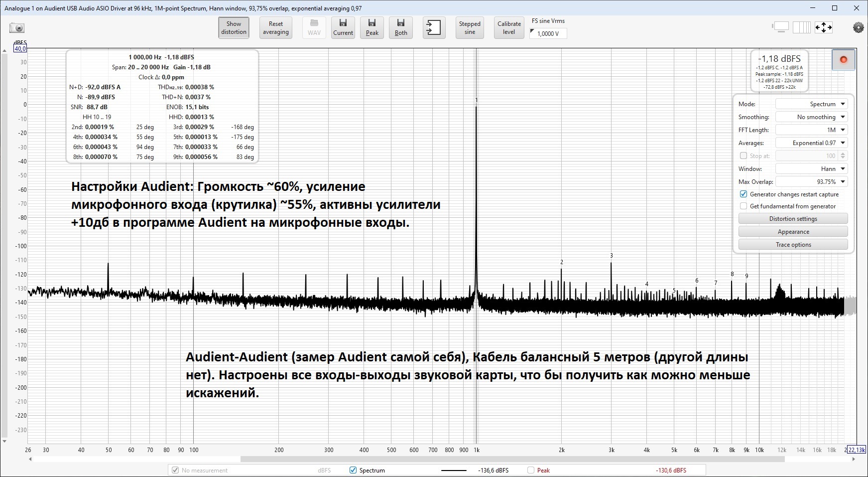
Task: Click Reset averaging button
Action: tap(275, 28)
